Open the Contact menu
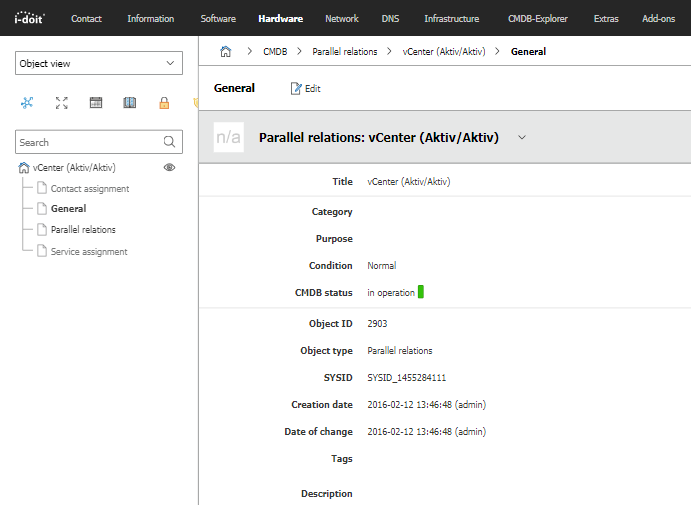 pos(86,19)
